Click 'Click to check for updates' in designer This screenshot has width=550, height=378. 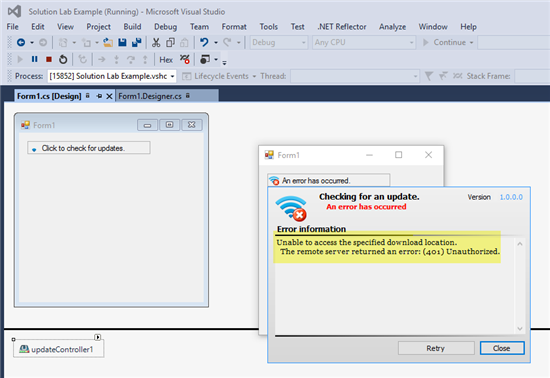(89, 148)
